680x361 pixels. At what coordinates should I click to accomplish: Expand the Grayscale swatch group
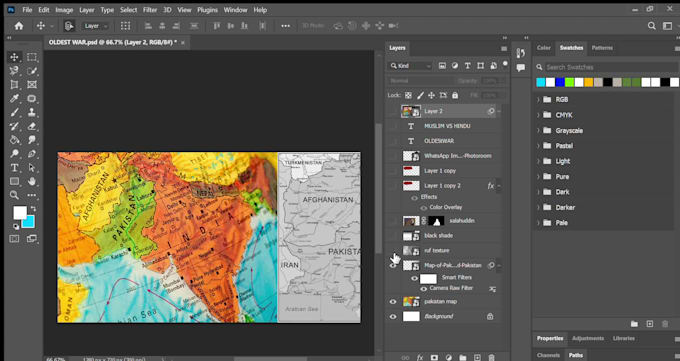pos(539,131)
